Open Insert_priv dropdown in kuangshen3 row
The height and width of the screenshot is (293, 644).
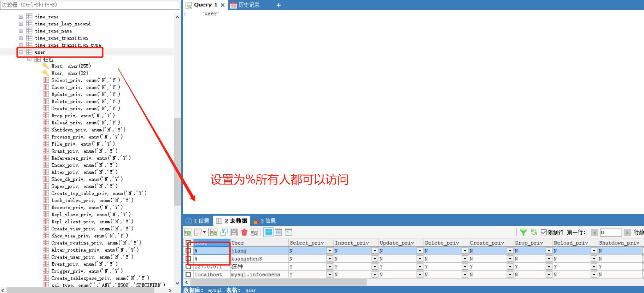(x=375, y=259)
